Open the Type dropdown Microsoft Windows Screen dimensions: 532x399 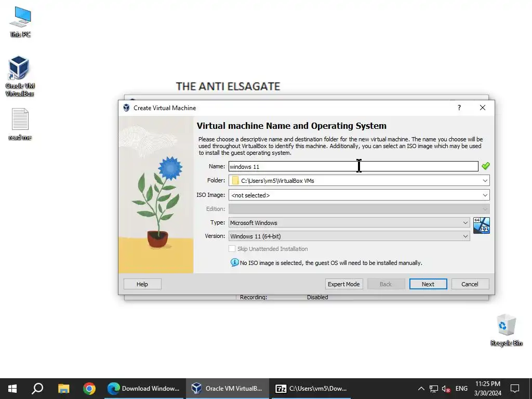(x=349, y=222)
